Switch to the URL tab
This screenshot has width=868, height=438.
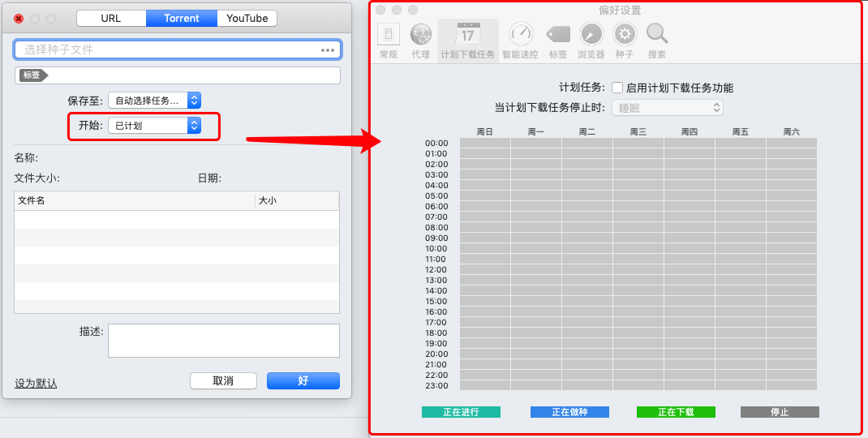click(x=111, y=19)
